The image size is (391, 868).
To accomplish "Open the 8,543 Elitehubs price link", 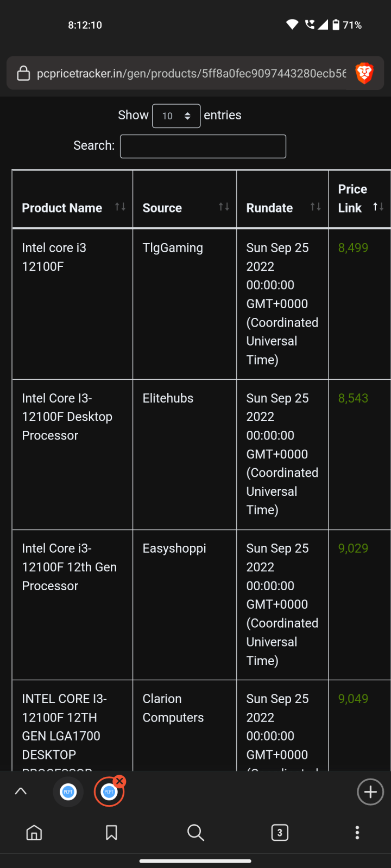I will tap(353, 398).
